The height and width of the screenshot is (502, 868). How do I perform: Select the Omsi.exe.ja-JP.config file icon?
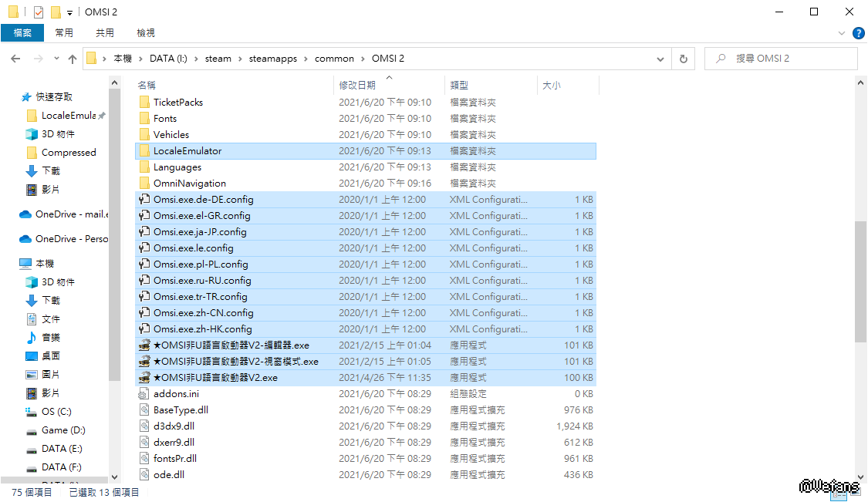[x=144, y=232]
